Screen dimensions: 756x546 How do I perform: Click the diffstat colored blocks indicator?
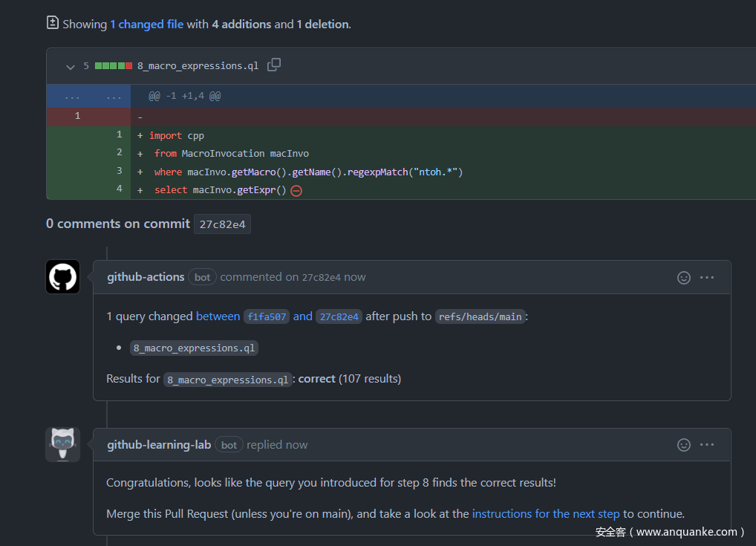[113, 65]
